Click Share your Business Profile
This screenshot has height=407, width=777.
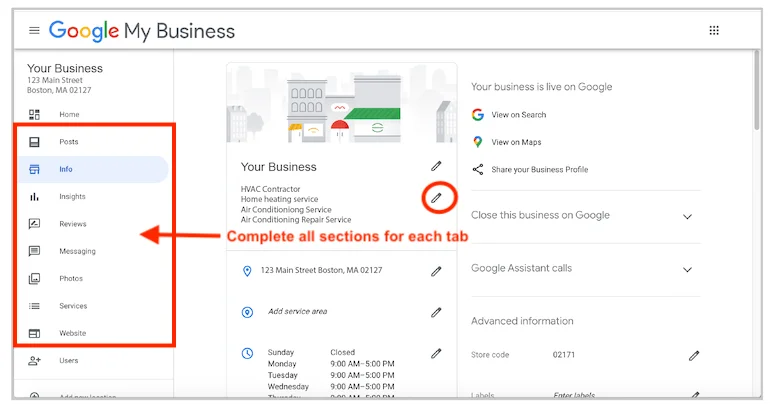pos(540,170)
